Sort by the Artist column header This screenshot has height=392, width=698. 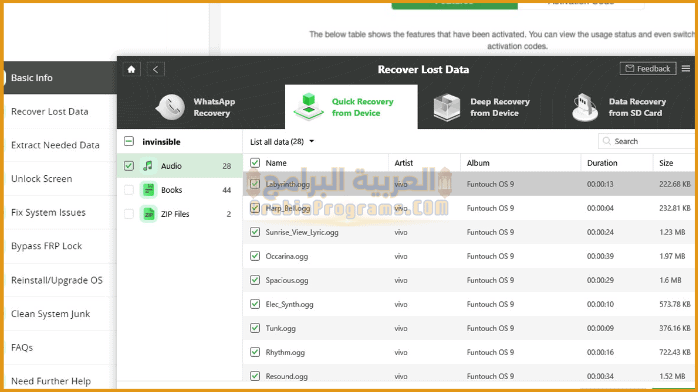pos(404,163)
